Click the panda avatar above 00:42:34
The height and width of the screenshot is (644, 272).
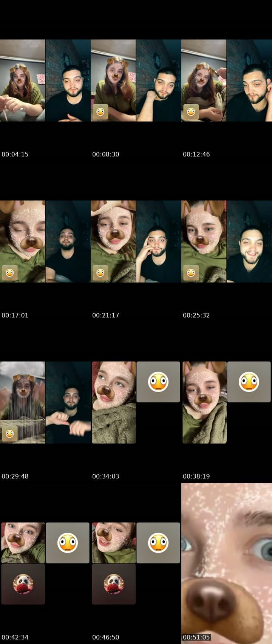tap(23, 584)
